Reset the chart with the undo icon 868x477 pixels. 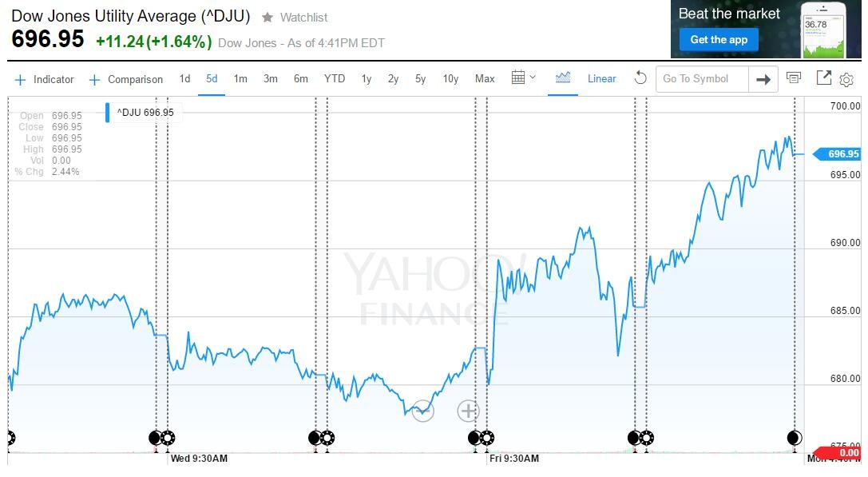(640, 78)
